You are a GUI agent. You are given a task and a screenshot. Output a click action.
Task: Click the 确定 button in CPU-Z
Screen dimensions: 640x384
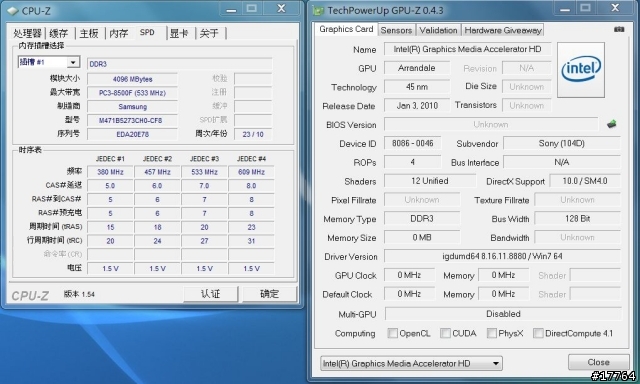(x=269, y=294)
